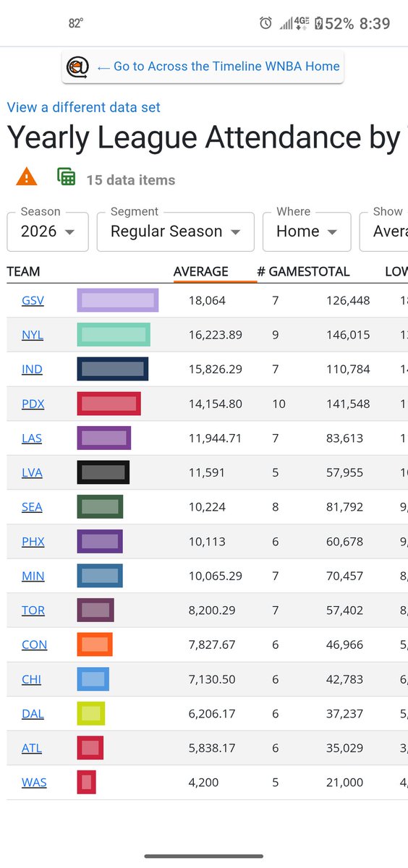Click the red PDX attendance bar
This screenshot has height=868, width=408.
pyautogui.click(x=109, y=404)
